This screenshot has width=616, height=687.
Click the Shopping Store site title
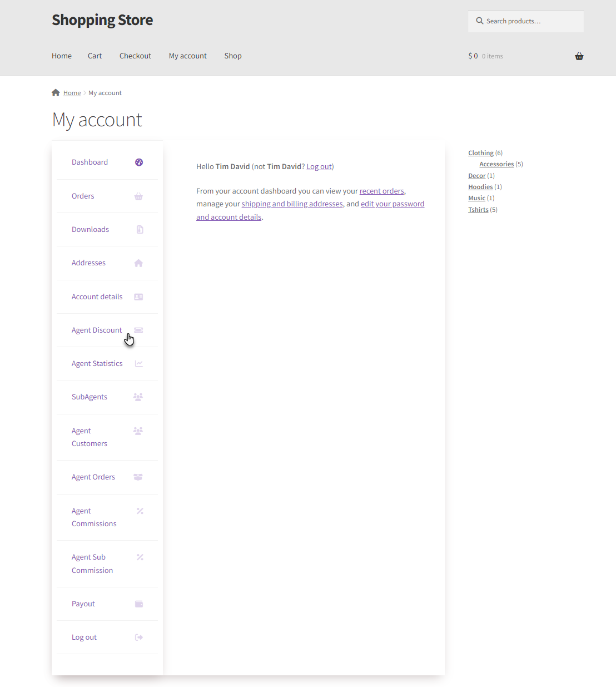tap(102, 20)
